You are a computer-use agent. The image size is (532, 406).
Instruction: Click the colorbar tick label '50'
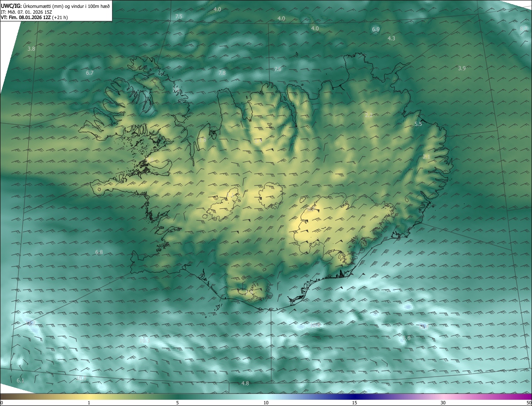point(529,403)
